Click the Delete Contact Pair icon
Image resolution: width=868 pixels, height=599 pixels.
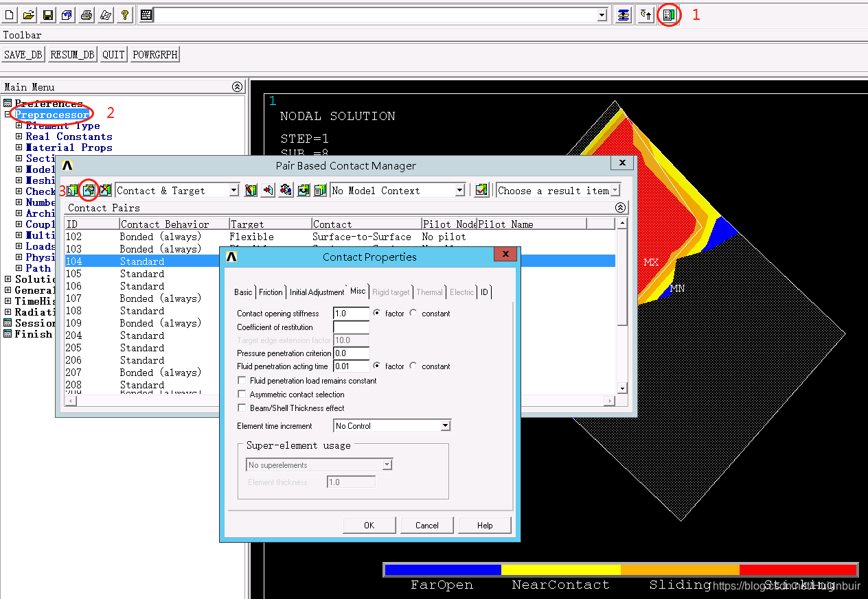click(x=105, y=190)
